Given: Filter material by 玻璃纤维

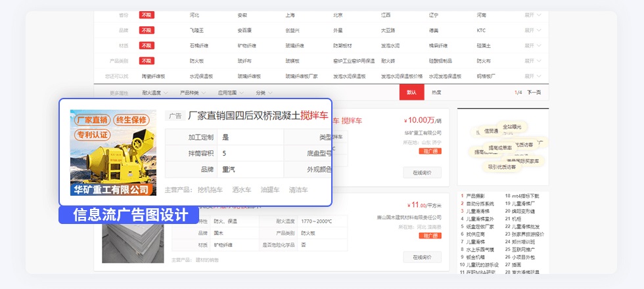Looking at the screenshot, I should coord(294,45).
